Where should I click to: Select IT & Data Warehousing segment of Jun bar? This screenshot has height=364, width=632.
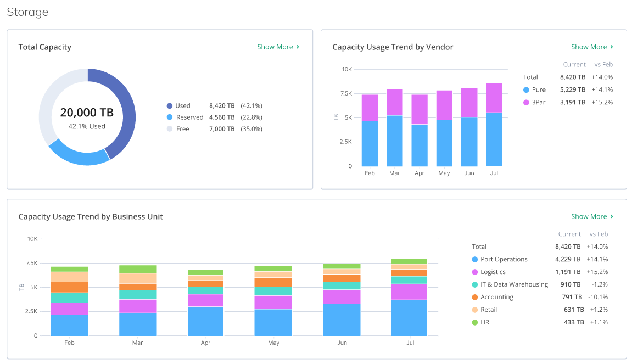pyautogui.click(x=342, y=286)
